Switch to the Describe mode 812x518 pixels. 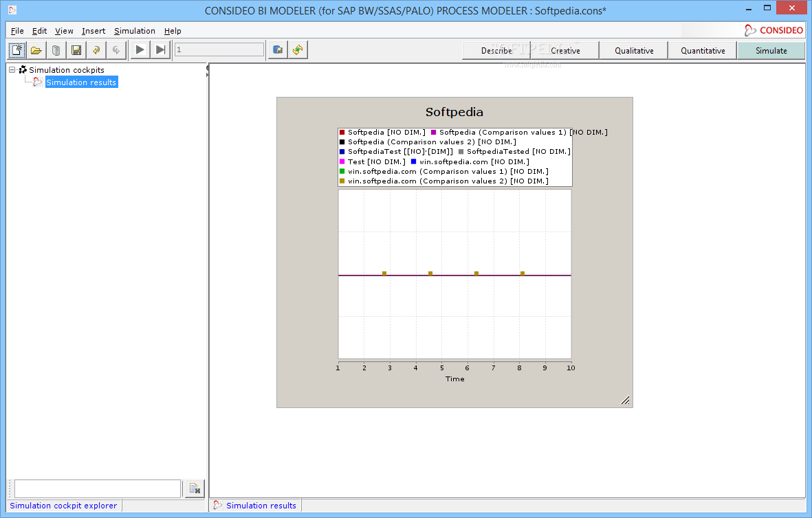point(496,51)
